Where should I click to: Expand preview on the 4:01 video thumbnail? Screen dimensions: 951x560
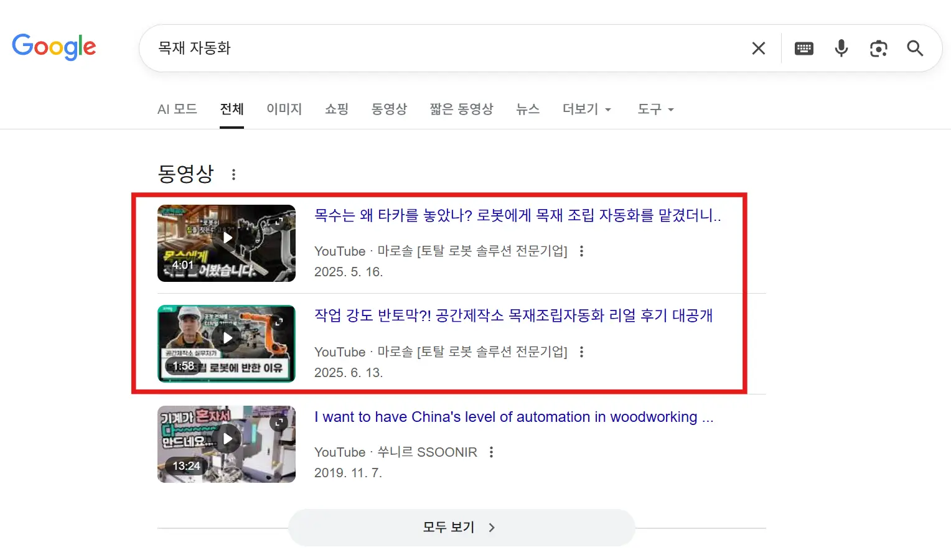(x=278, y=221)
